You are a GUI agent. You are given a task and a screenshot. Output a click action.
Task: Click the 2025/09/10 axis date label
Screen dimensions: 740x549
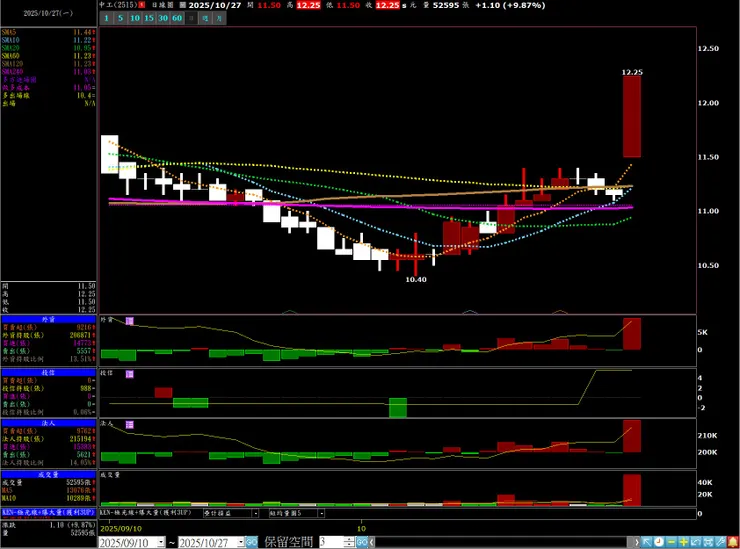click(x=121, y=529)
